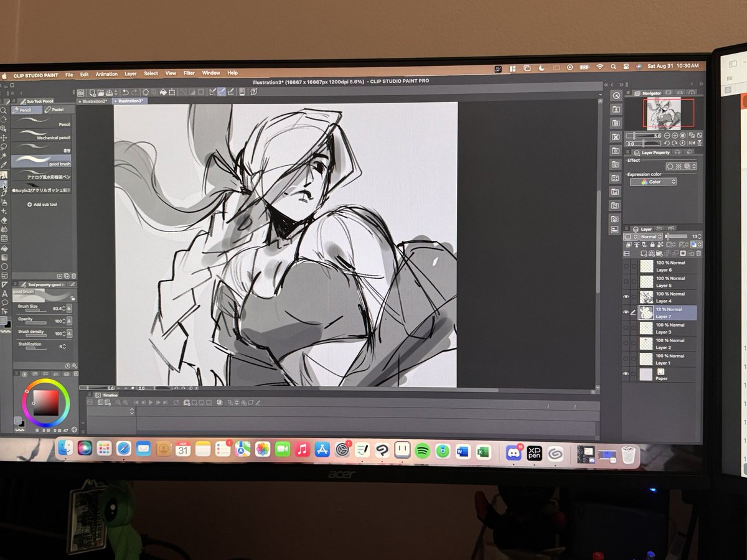Select the Move layer tool
This screenshot has height=560, width=747.
[4, 138]
